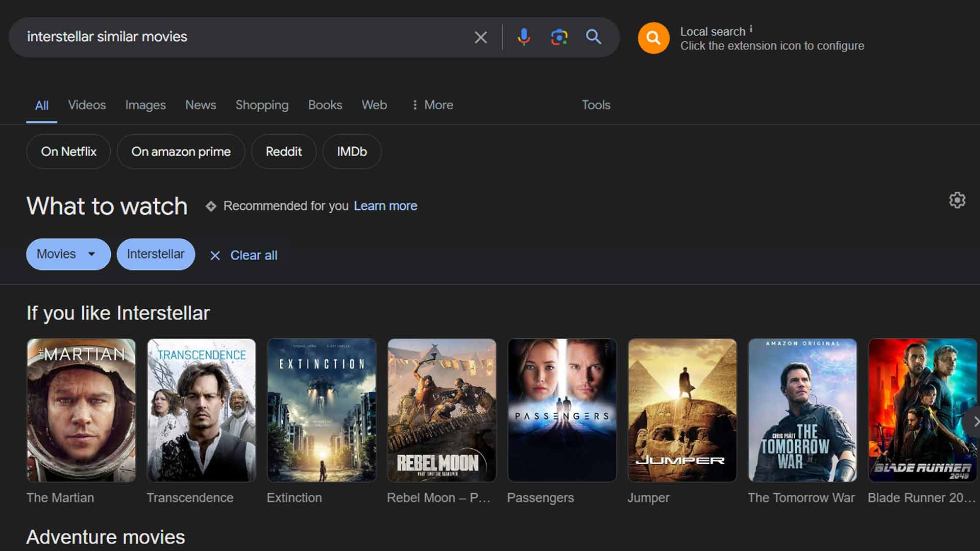Click the "Passengers" title text
This screenshot has width=980, height=551.
point(541,498)
